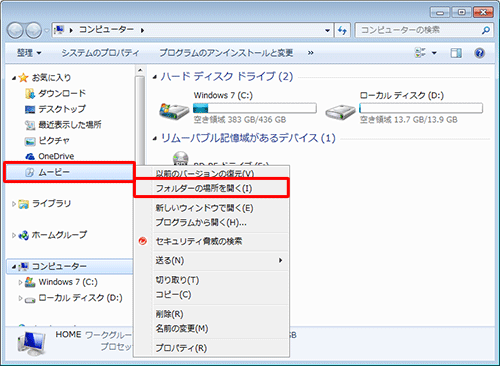Choose プログラムから開く(H)... menu entry
Screen dimensions: 500x366
click(211, 222)
